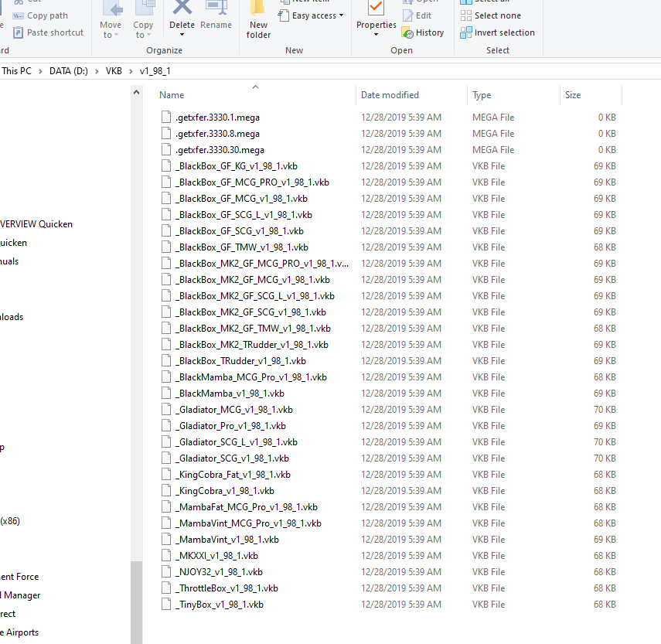Click the file icon of _BlackMamba_v1_98_1.vkb

166,394
